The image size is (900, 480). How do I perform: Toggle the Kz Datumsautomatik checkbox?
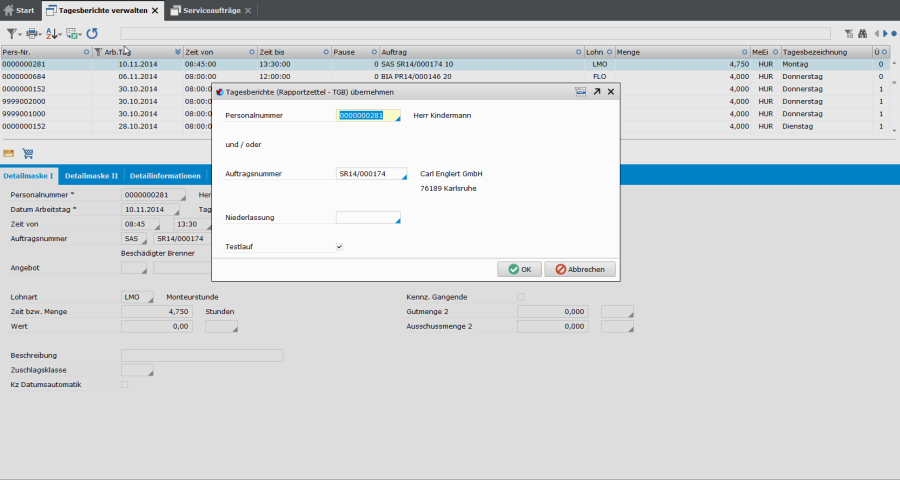[124, 384]
